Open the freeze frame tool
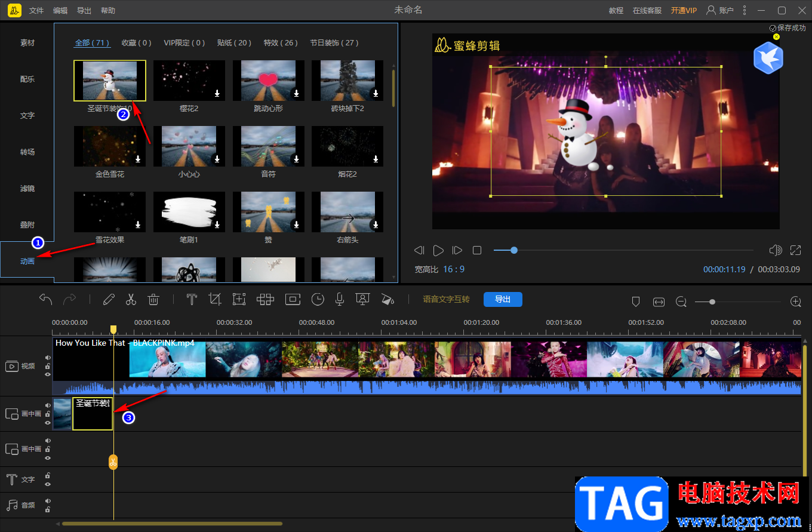The image size is (812, 532). (x=293, y=300)
